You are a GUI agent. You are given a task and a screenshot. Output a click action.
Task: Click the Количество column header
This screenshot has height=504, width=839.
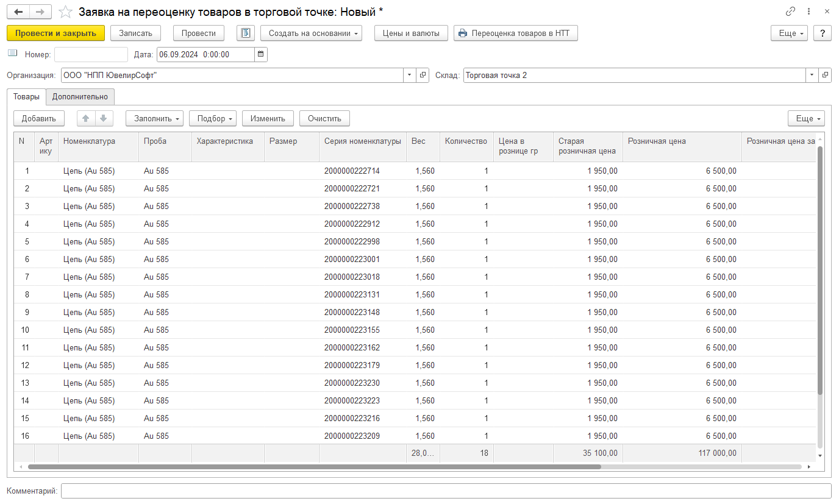click(466, 146)
